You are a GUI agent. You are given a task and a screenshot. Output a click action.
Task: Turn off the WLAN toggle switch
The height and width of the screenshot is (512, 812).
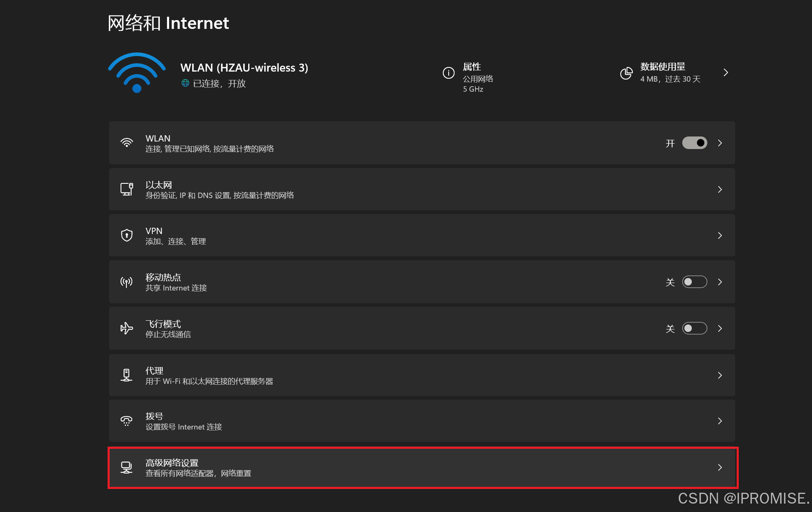pyautogui.click(x=694, y=143)
